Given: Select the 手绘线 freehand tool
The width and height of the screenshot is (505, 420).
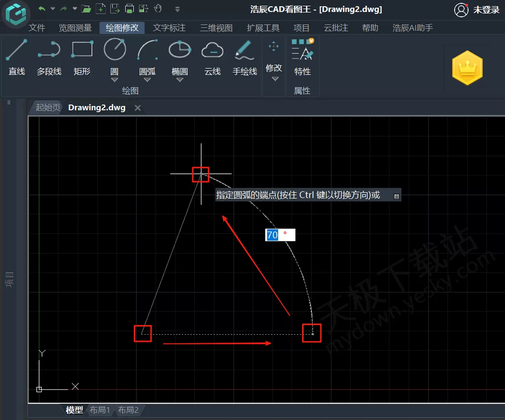Looking at the screenshot, I should (x=245, y=58).
